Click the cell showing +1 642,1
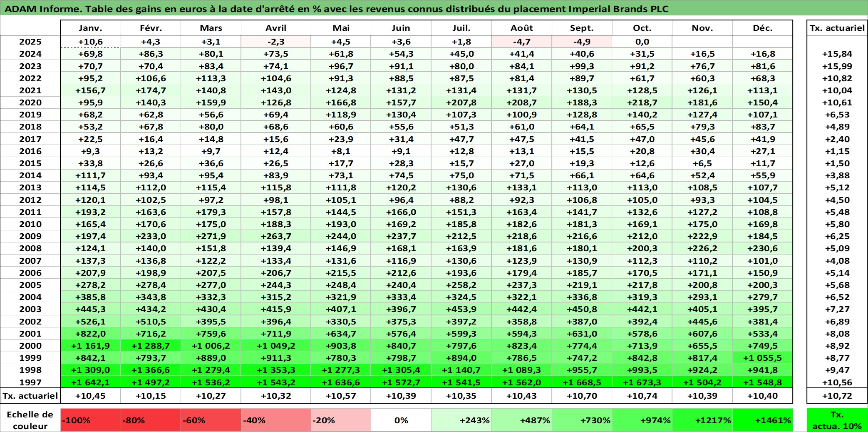868x432 pixels. click(x=90, y=382)
